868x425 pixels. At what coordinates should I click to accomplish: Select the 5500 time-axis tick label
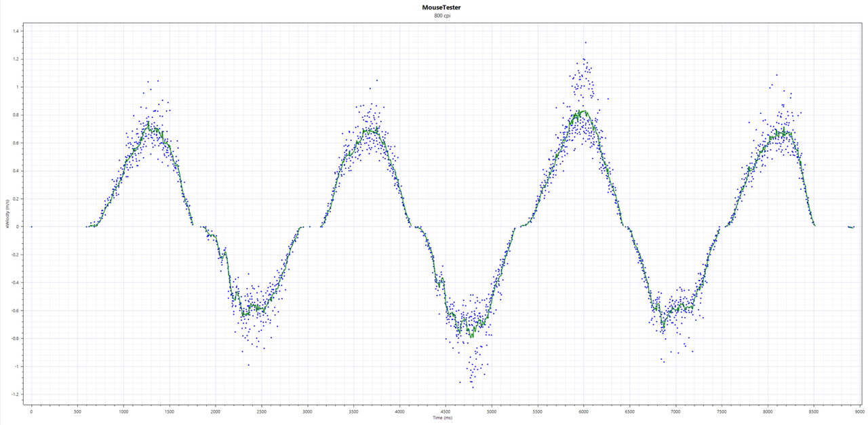(x=538, y=411)
